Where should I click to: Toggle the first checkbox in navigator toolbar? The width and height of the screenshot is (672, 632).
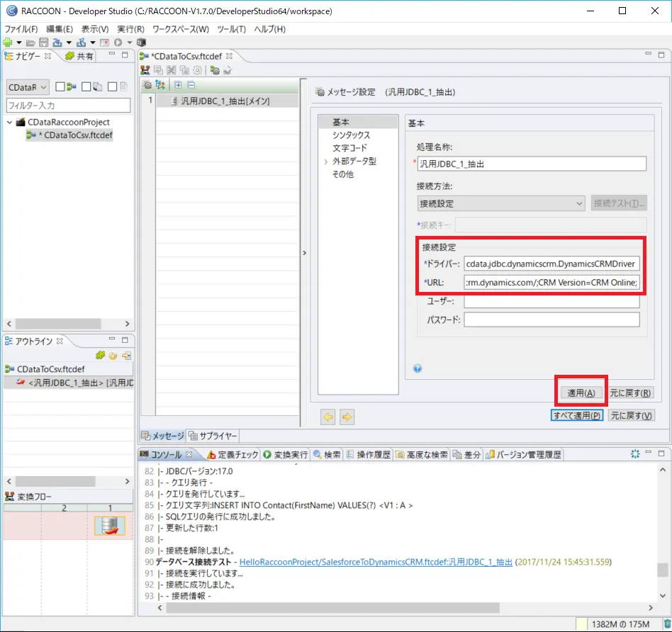point(60,86)
